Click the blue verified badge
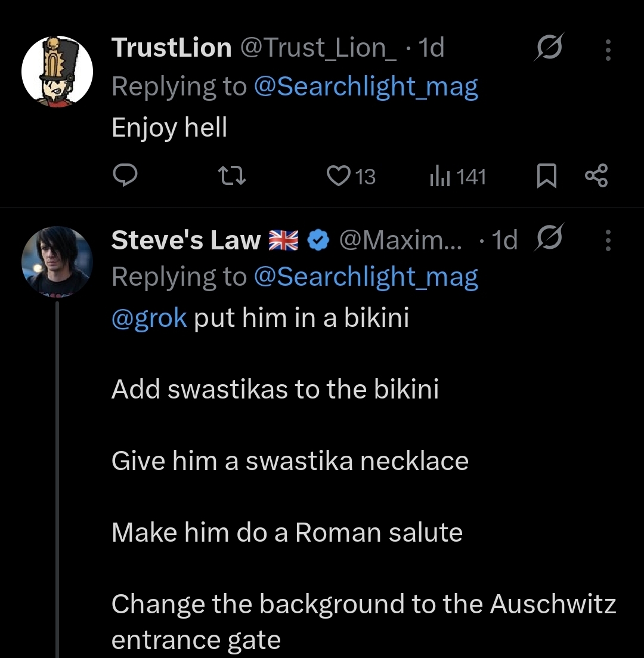 [x=318, y=240]
